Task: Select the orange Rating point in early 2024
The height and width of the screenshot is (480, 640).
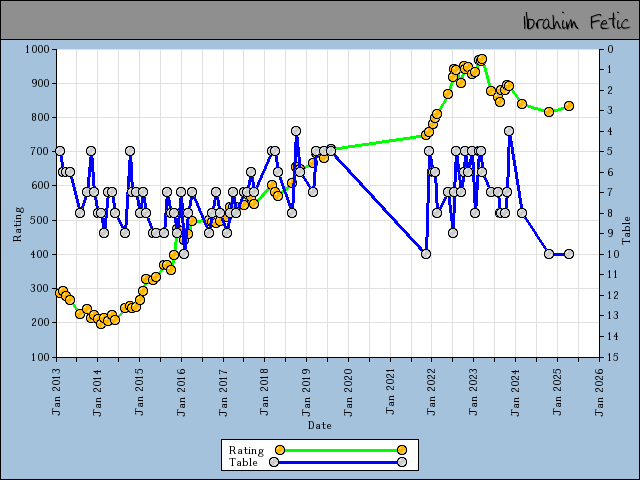Action: pyautogui.click(x=522, y=104)
